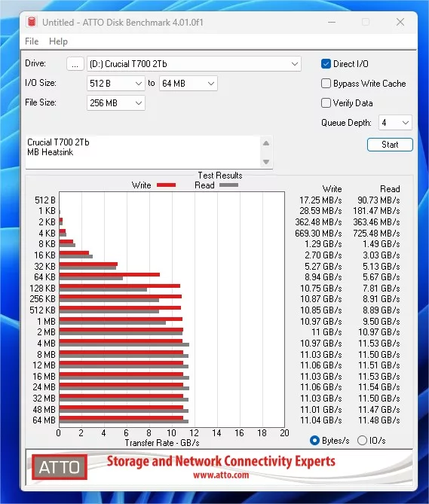This screenshot has height=504, width=429.
Task: Open the File menu
Action: coord(32,41)
